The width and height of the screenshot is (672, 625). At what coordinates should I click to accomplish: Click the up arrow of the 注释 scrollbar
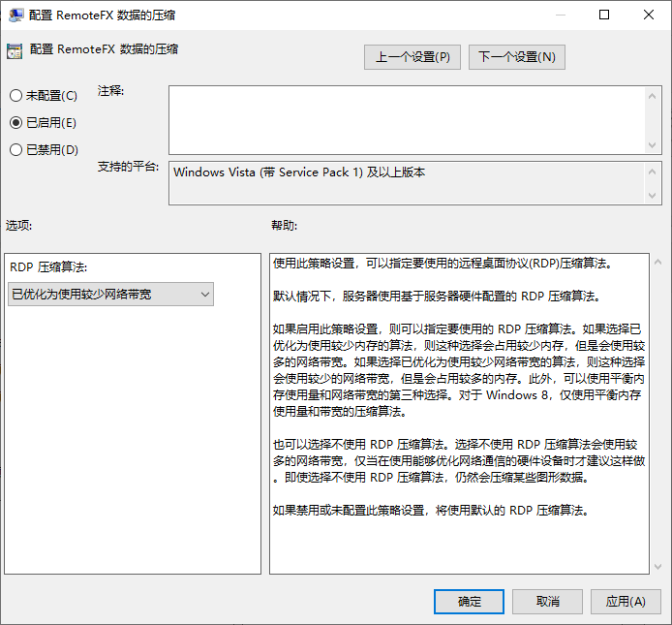(654, 95)
